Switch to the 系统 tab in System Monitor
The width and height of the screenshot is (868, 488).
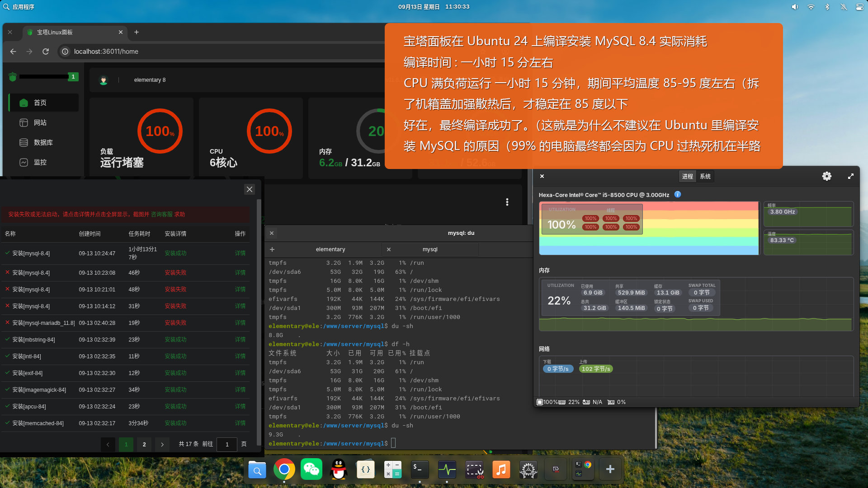[705, 176]
